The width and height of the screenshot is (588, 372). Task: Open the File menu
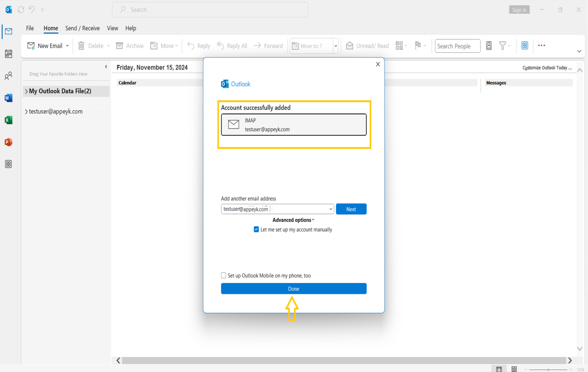point(30,28)
